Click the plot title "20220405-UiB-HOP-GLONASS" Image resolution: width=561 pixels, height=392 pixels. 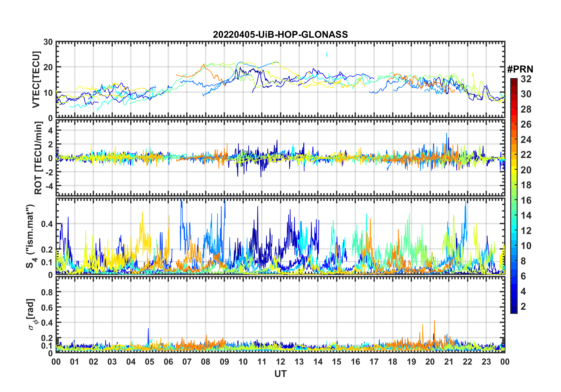(280, 34)
